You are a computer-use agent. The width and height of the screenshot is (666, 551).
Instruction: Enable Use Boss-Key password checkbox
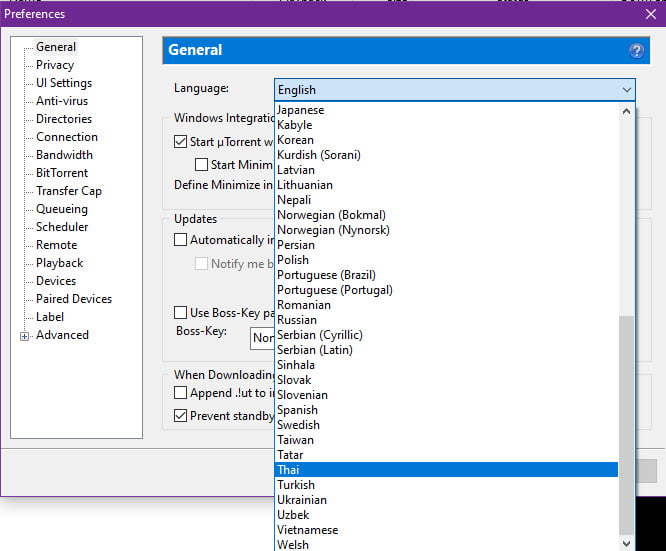coord(181,312)
